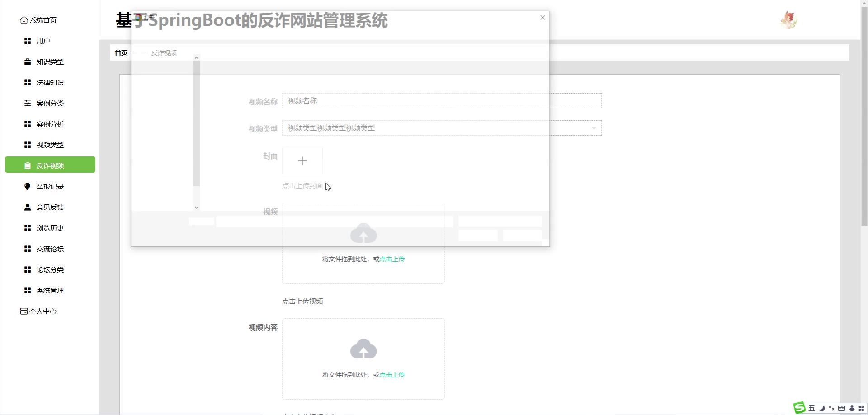Click the IME account person icon

point(852,408)
